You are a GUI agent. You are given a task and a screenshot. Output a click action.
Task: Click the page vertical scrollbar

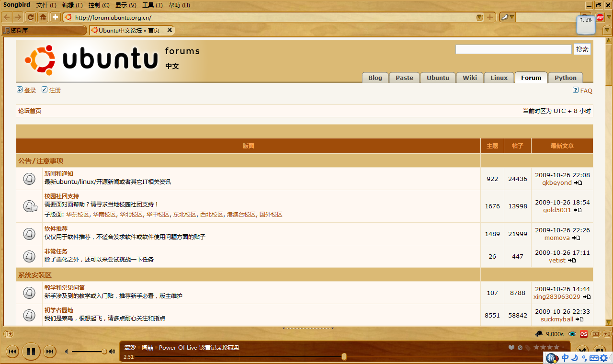[609, 181]
